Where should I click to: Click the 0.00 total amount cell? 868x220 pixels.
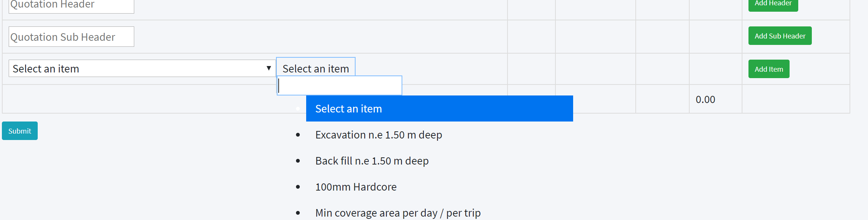click(x=705, y=100)
